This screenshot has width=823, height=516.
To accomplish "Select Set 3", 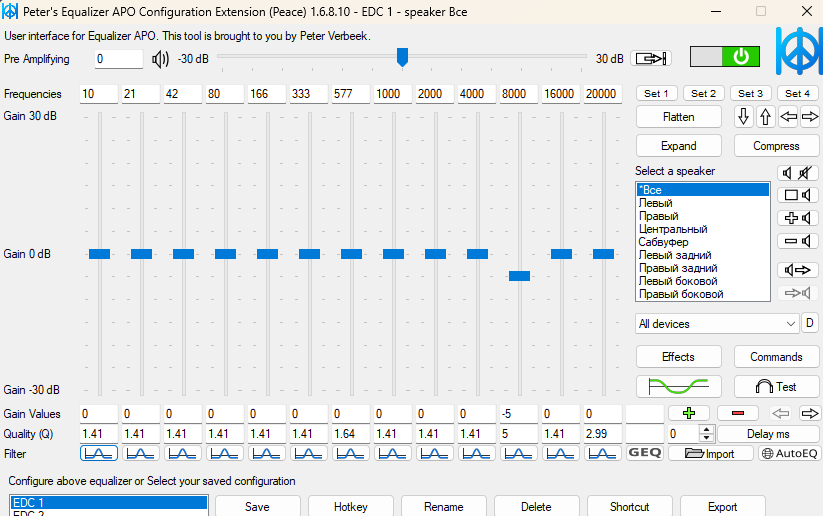I will coord(751,93).
